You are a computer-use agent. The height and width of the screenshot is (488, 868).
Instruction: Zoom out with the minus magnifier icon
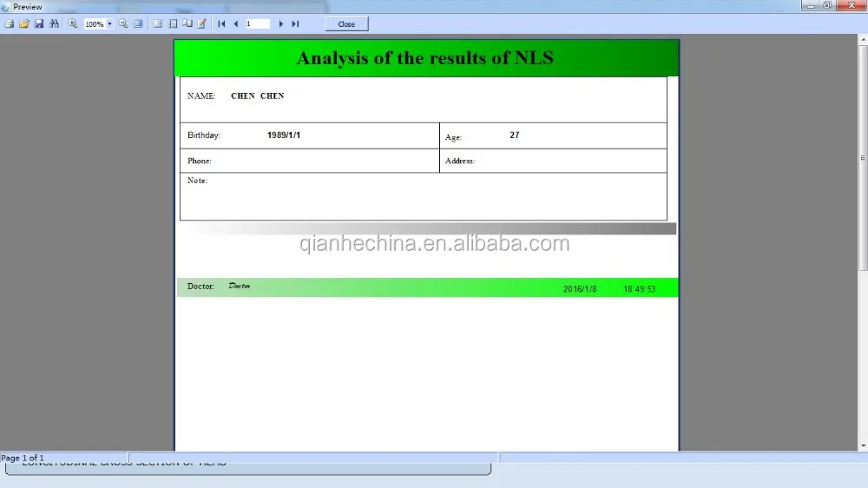(x=123, y=23)
